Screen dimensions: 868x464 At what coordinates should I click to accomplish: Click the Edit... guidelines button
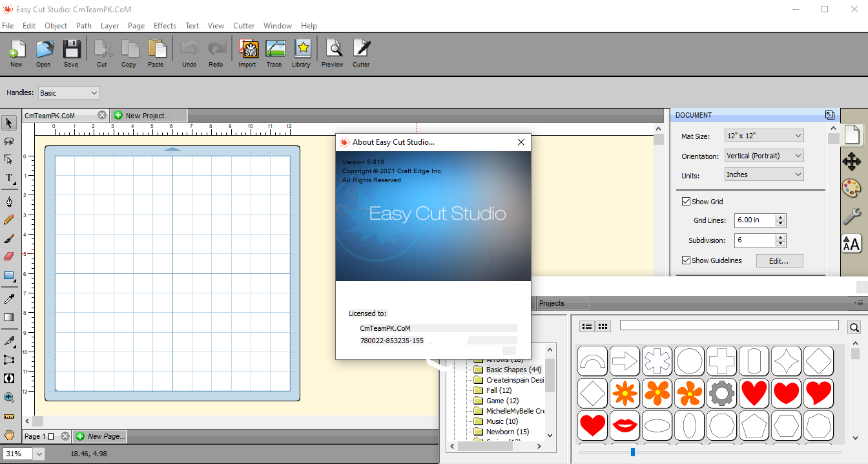(x=779, y=261)
